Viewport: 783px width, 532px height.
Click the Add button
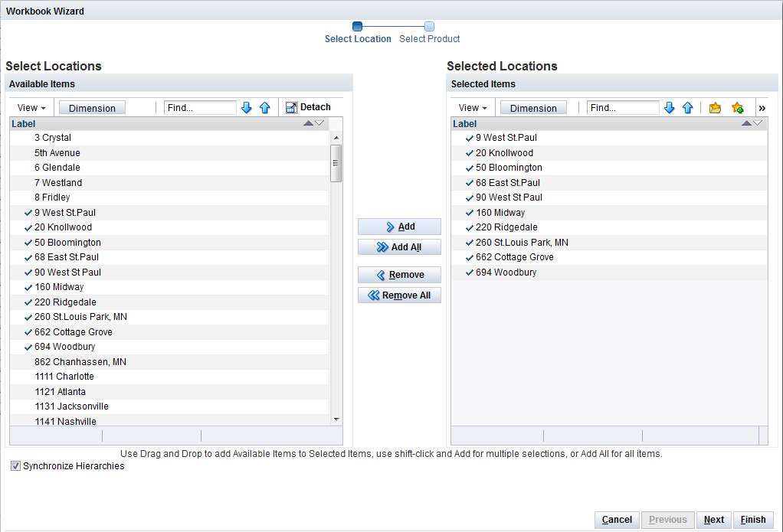[x=399, y=227]
